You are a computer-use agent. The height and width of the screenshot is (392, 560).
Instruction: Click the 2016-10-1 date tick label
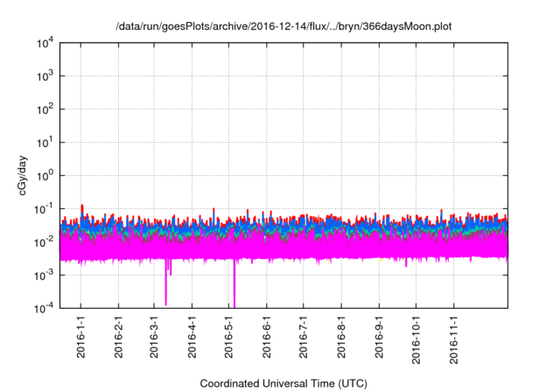tap(416, 341)
